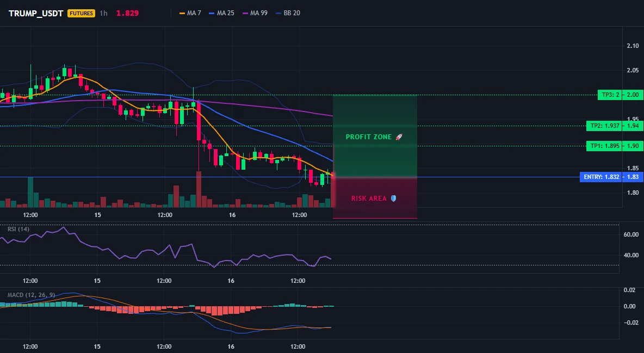
Task: Click the 1.80 price axis value
Action: [633, 193]
